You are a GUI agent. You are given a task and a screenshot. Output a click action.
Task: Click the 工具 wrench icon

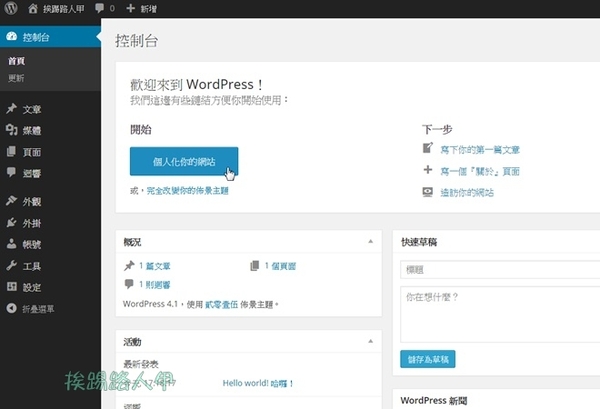click(x=11, y=265)
